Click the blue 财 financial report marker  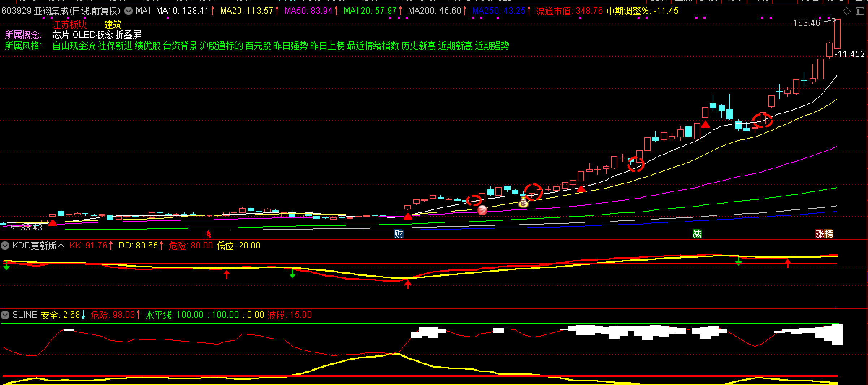click(x=399, y=234)
